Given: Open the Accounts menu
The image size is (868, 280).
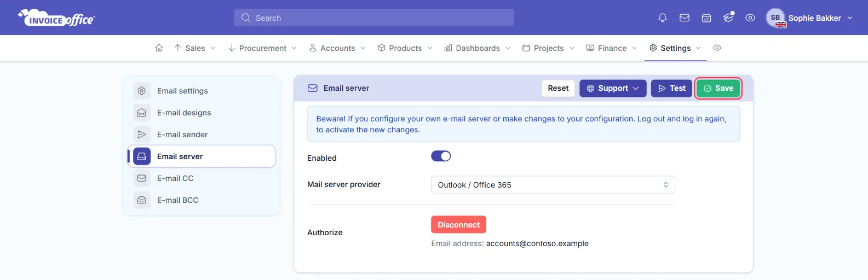Looking at the screenshot, I should 337,48.
